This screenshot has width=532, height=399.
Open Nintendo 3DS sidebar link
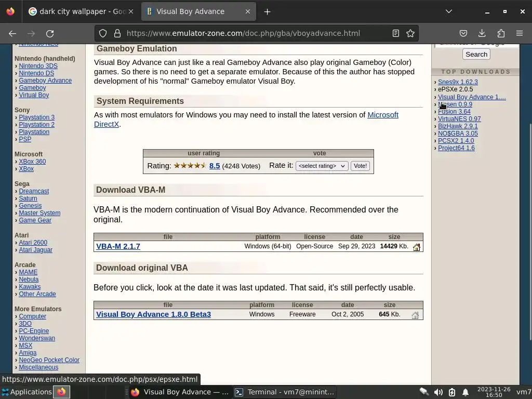click(x=38, y=66)
